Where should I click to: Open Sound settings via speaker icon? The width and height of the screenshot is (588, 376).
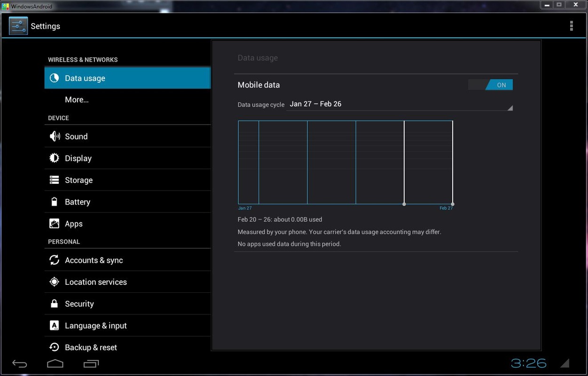click(55, 136)
